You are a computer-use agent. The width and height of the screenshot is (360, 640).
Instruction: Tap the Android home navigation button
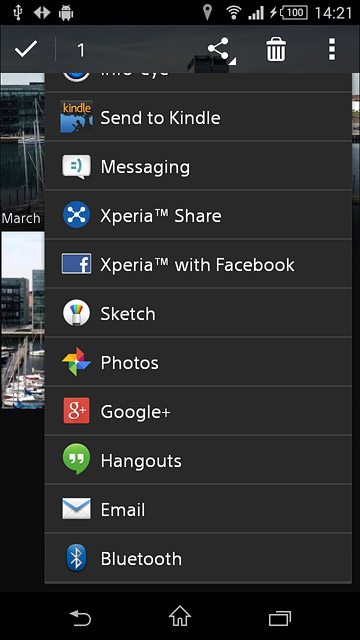point(180,616)
